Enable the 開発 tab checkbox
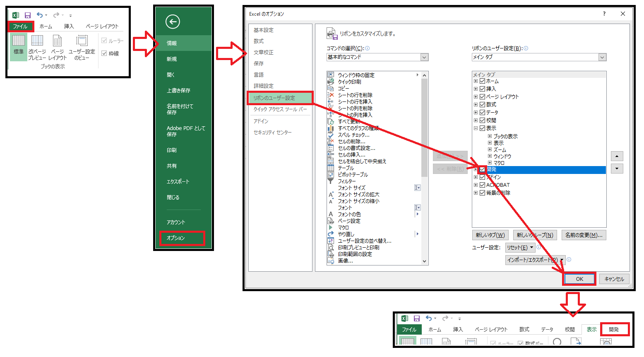Image resolution: width=644 pixels, height=357 pixels. pyautogui.click(x=482, y=169)
